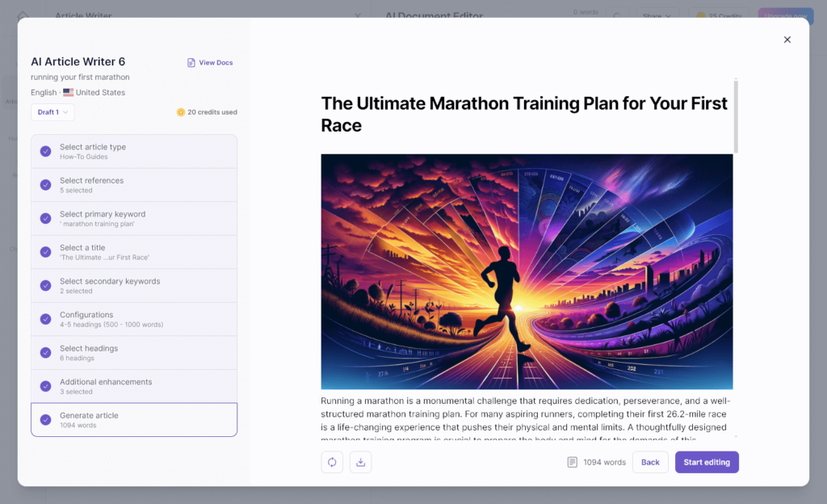Screen dimensions: 827x504
Task: Click the coin icon next to credits used
Action: click(182, 111)
